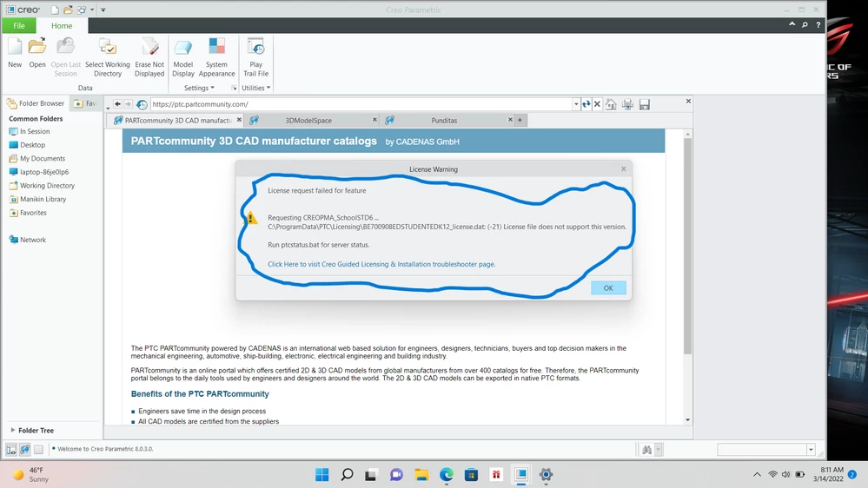This screenshot has height=488, width=868.
Task: Select In Session folder
Action: [x=30, y=132]
